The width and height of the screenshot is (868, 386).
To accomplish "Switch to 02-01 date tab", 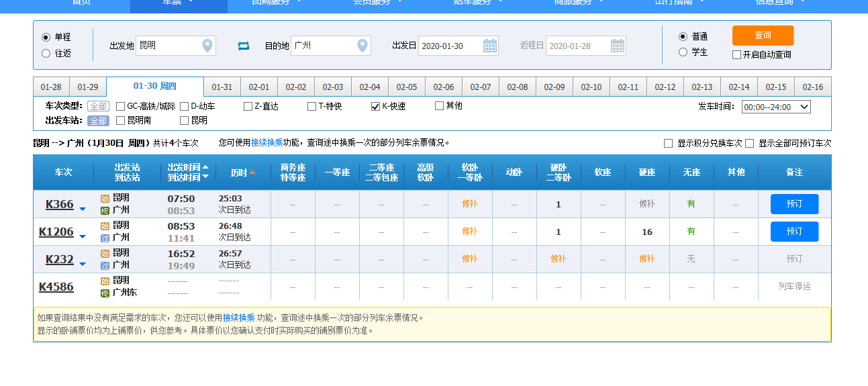I will (x=259, y=87).
